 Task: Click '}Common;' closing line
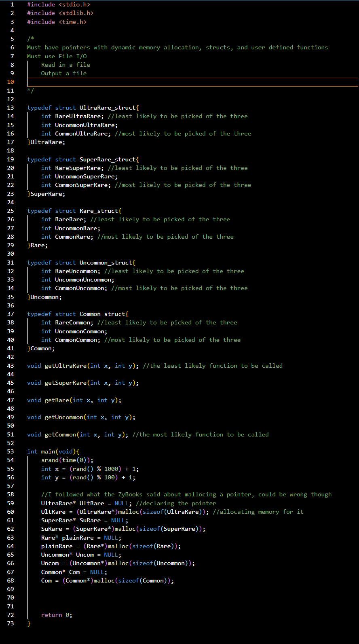(x=41, y=348)
